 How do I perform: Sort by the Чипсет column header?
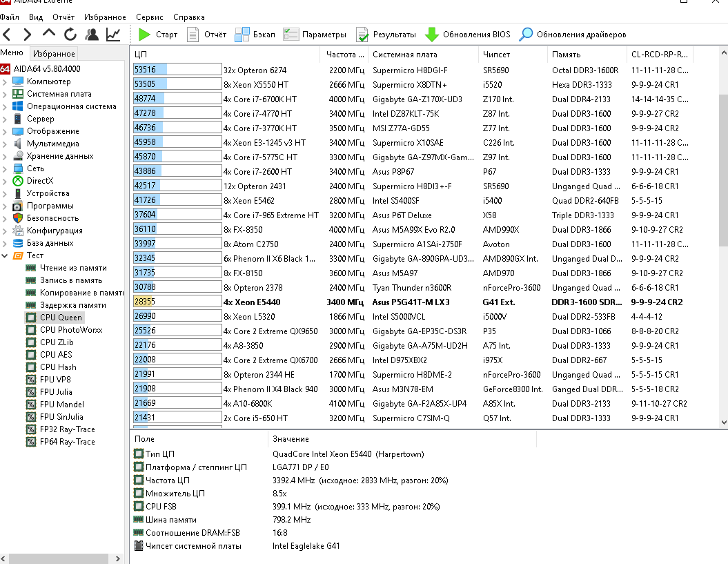(513, 55)
